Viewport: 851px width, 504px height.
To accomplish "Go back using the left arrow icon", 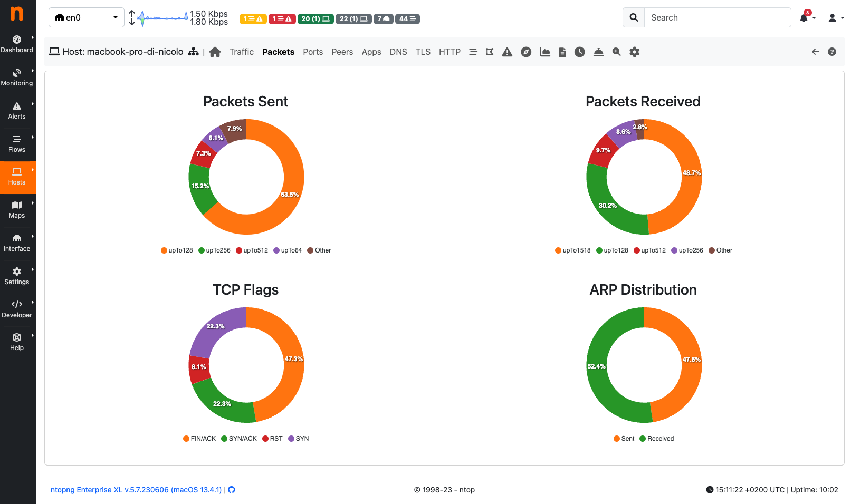I will [815, 52].
